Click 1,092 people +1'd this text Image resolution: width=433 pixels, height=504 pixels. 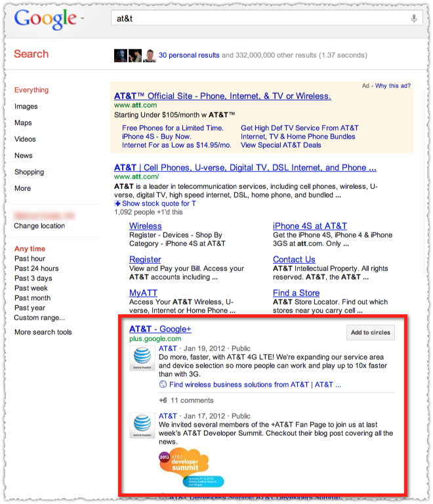coord(148,212)
